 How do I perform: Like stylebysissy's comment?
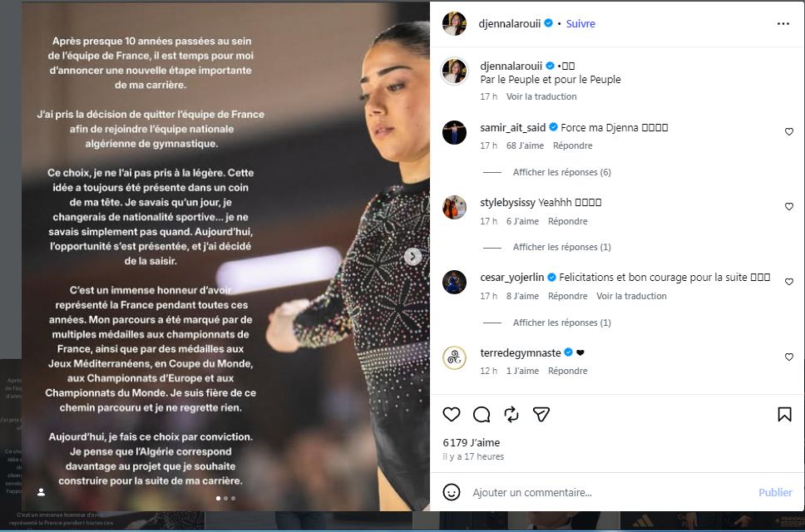(x=789, y=207)
